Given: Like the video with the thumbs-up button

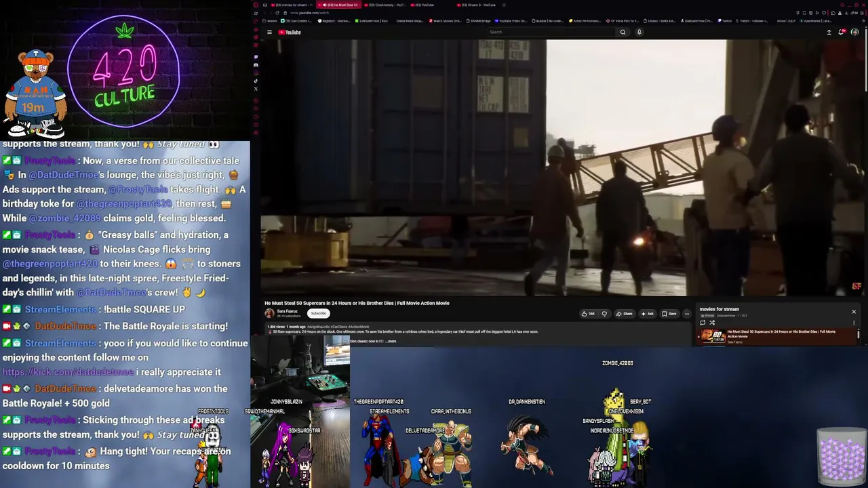Looking at the screenshot, I should pos(588,314).
